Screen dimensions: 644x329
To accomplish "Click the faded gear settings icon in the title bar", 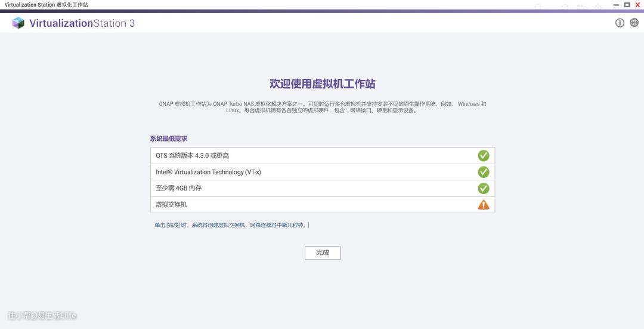I will [598, 7].
